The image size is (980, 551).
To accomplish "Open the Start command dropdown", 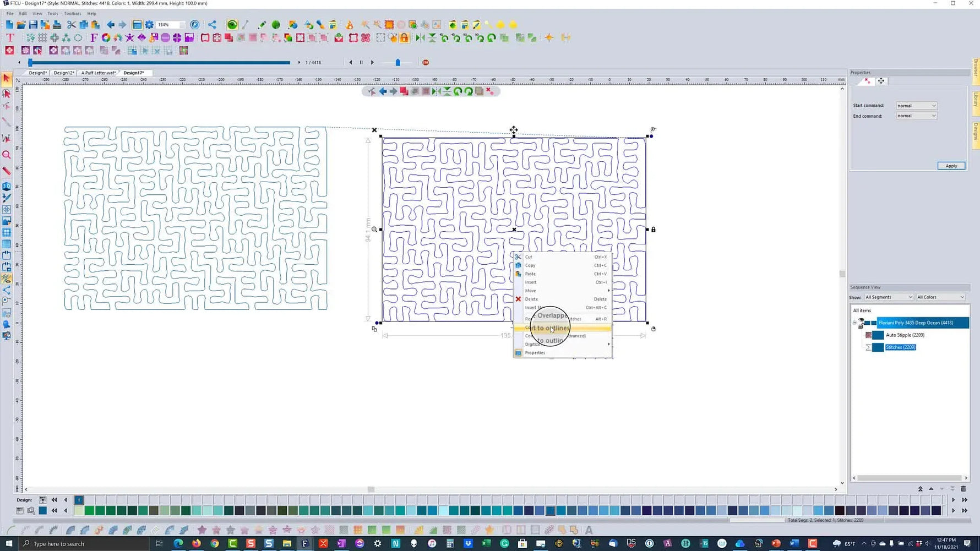I will pos(916,105).
